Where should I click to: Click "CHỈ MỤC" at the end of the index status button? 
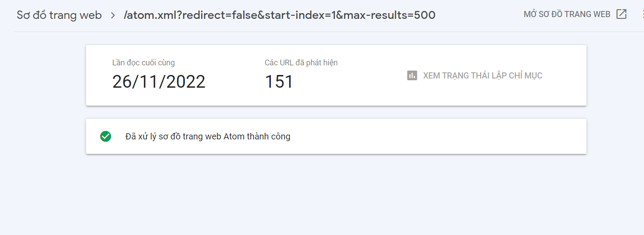tap(525, 75)
